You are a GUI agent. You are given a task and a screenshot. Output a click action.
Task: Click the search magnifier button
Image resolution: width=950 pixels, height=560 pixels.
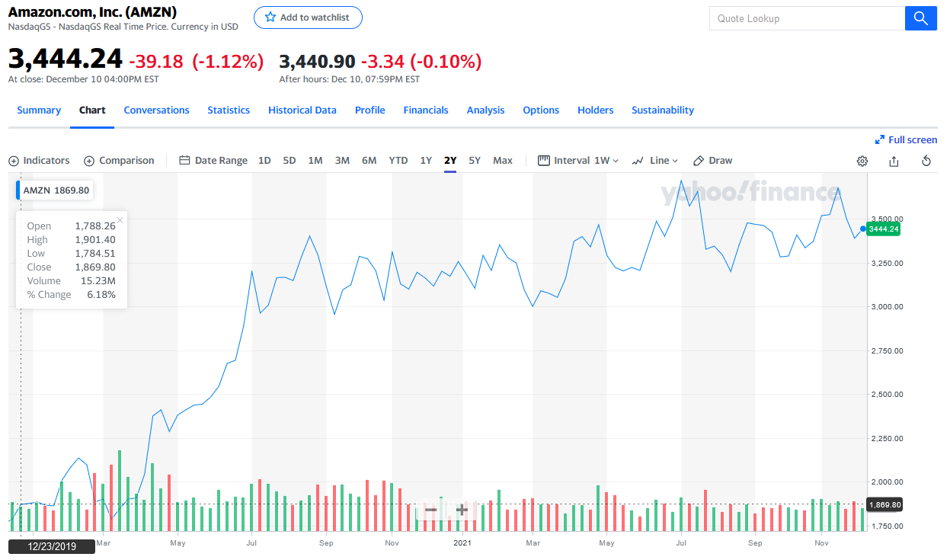[920, 18]
